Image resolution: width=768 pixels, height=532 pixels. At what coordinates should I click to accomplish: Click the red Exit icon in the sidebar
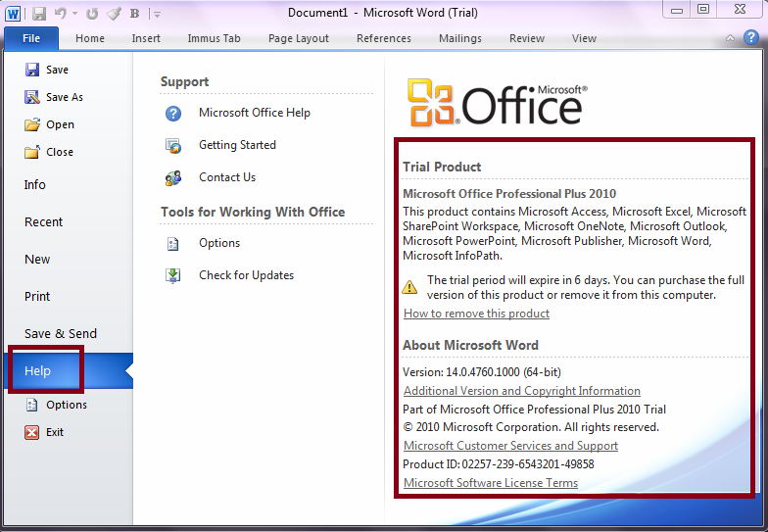(31, 432)
